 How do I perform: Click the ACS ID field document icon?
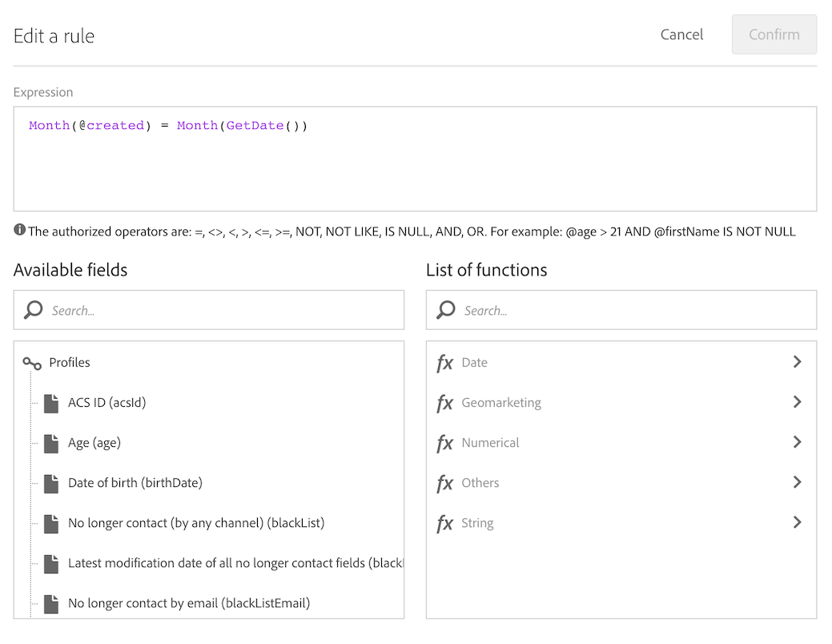pos(51,403)
